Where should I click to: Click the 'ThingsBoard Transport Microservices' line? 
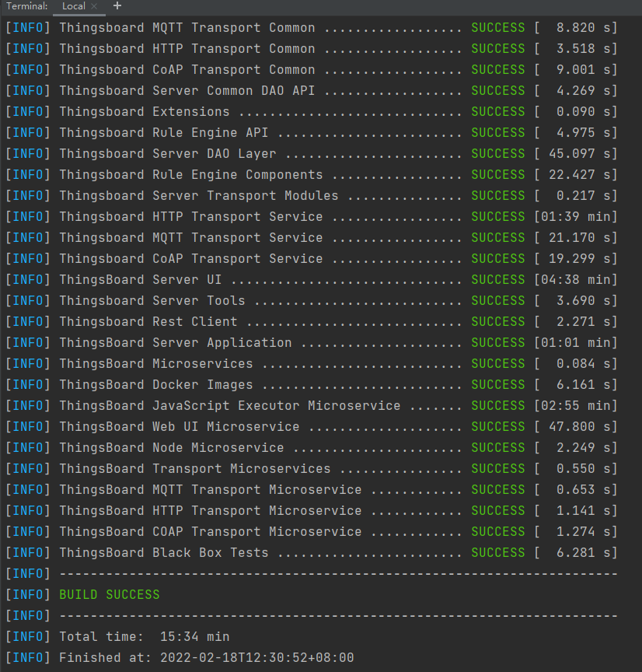tap(312, 469)
